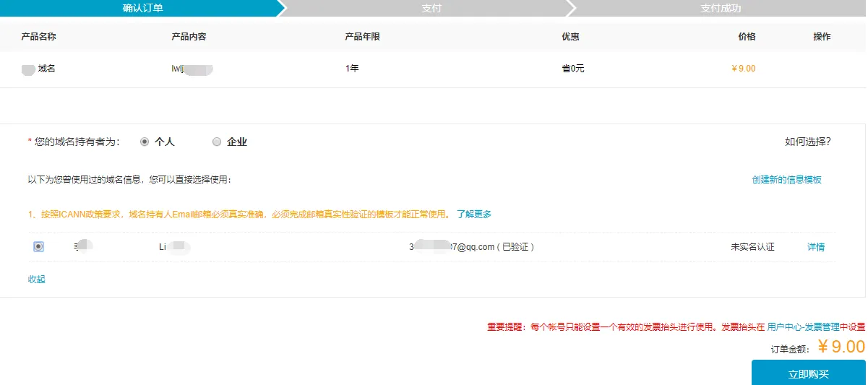The image size is (868, 385).
Task: Open the 了解更多 link
Action: click(x=473, y=215)
